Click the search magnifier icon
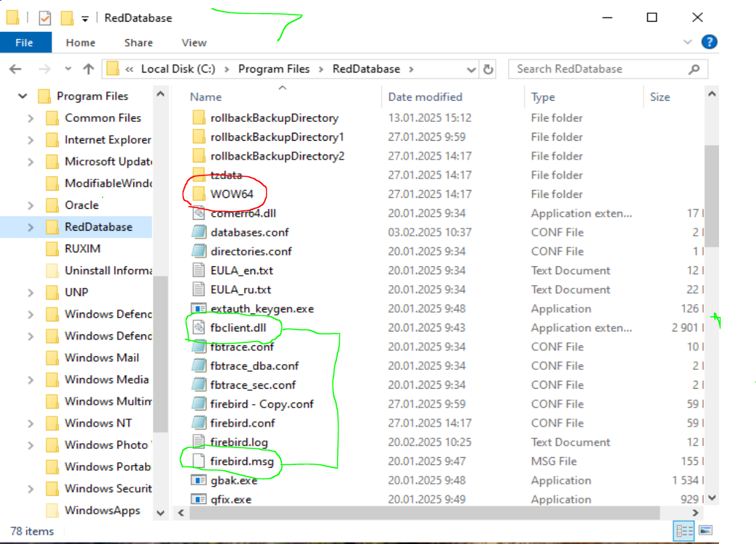 pos(694,69)
